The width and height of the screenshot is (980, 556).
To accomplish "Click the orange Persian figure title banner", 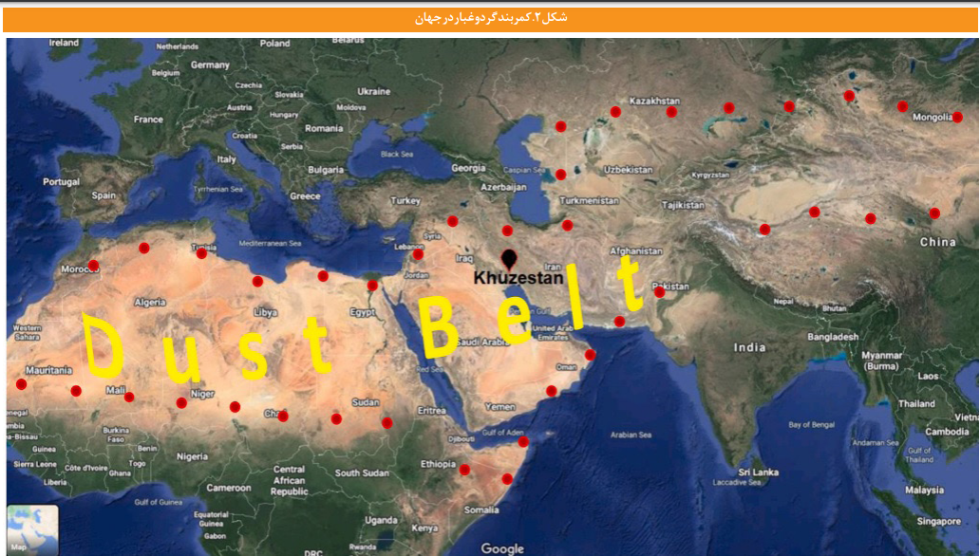I will (x=490, y=19).
